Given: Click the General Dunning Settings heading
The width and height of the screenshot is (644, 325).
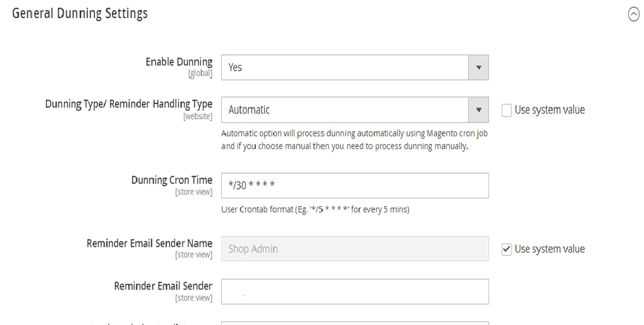Looking at the screenshot, I should [x=80, y=14].
